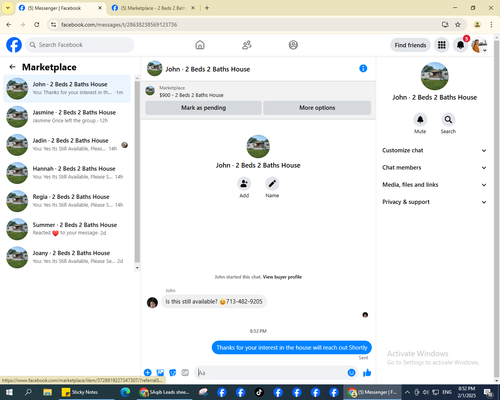500x400 pixels.
Task: Expand Chat members section
Action: coord(434,167)
